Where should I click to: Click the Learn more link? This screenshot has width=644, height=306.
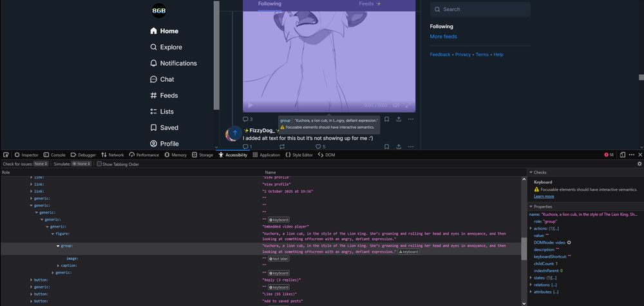pos(544,196)
